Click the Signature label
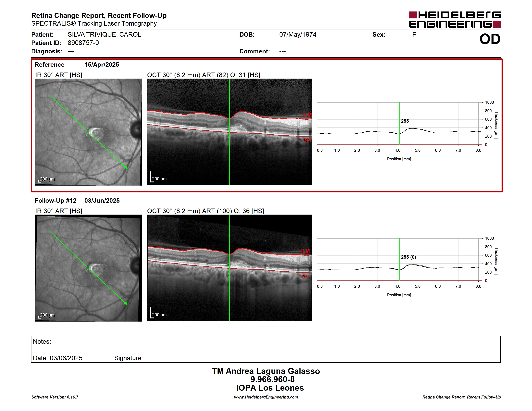This screenshot has width=532, height=411. pyautogui.click(x=129, y=358)
